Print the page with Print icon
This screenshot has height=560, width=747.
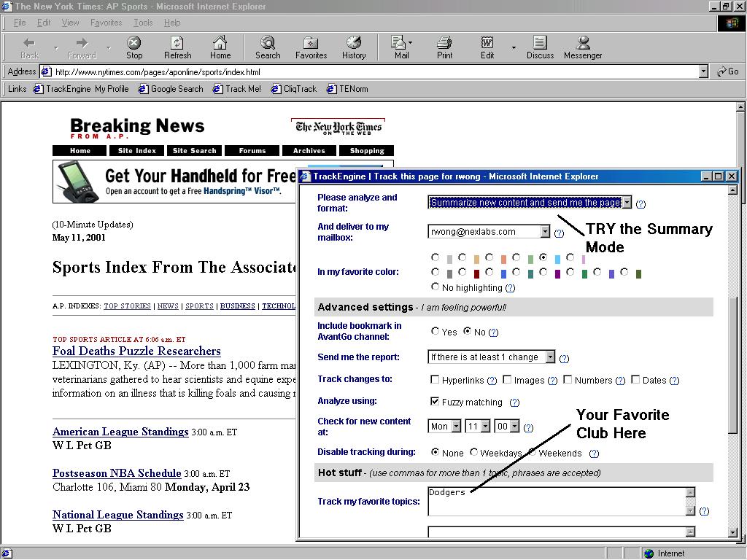point(444,47)
